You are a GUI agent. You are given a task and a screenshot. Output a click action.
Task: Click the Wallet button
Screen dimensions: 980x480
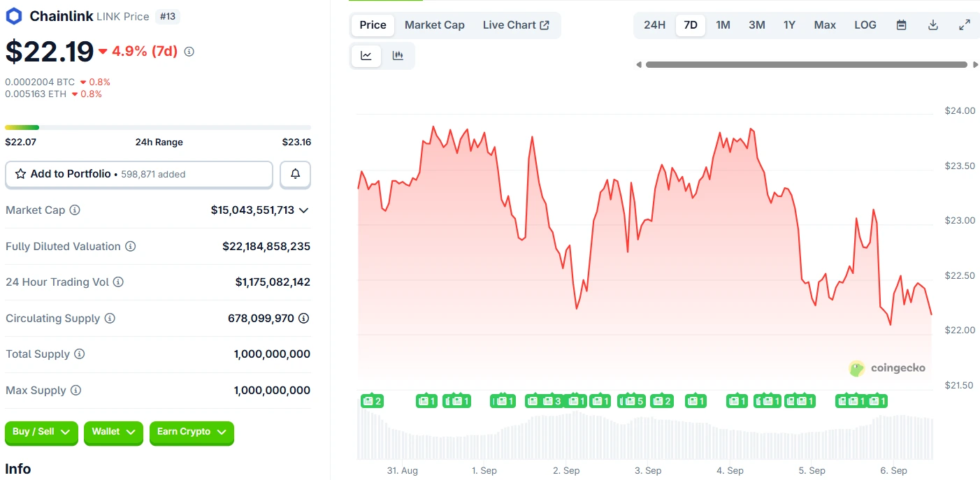(x=113, y=433)
